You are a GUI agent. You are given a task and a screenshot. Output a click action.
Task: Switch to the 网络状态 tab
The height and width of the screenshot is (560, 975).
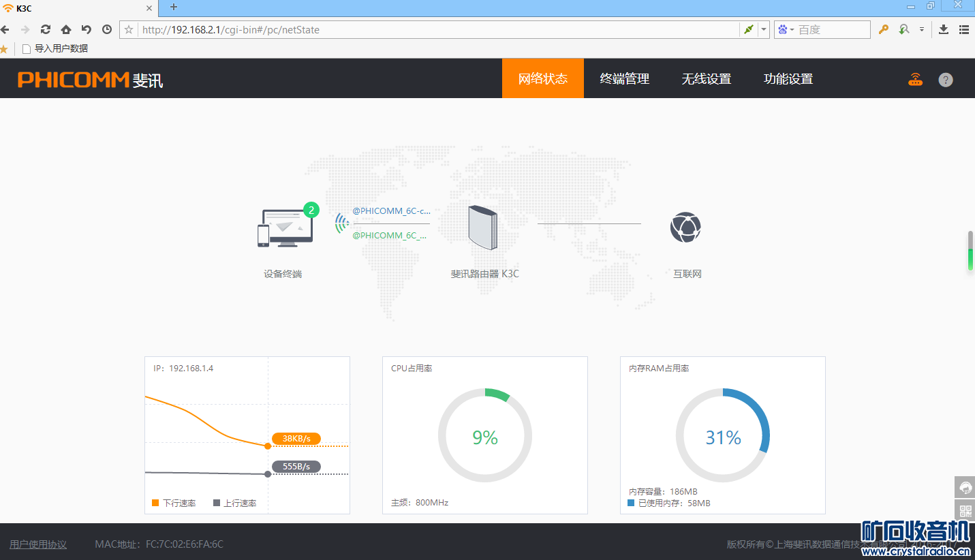click(x=543, y=78)
